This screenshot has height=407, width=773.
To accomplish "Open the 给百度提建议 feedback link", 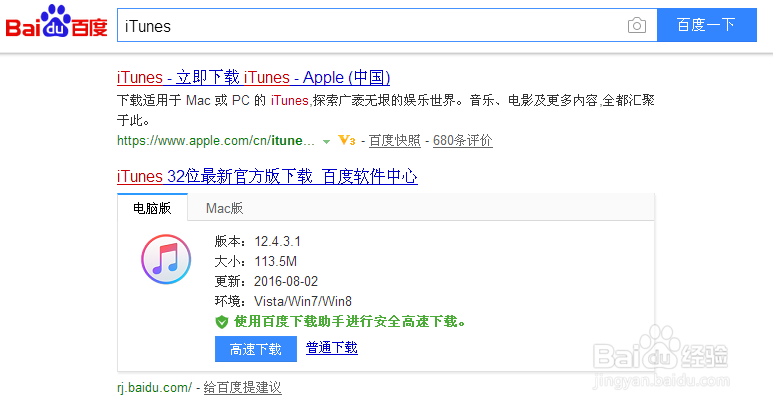I will click(x=242, y=387).
